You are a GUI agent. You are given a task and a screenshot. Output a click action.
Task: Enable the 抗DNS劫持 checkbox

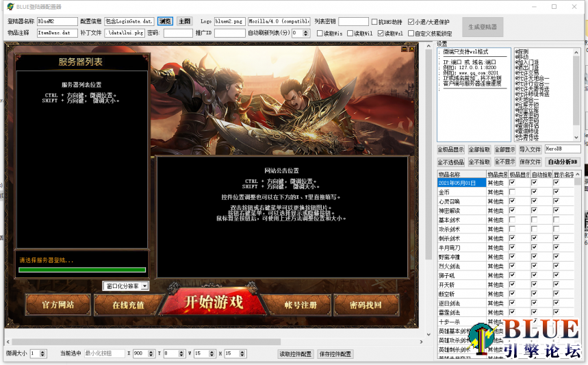pos(374,22)
